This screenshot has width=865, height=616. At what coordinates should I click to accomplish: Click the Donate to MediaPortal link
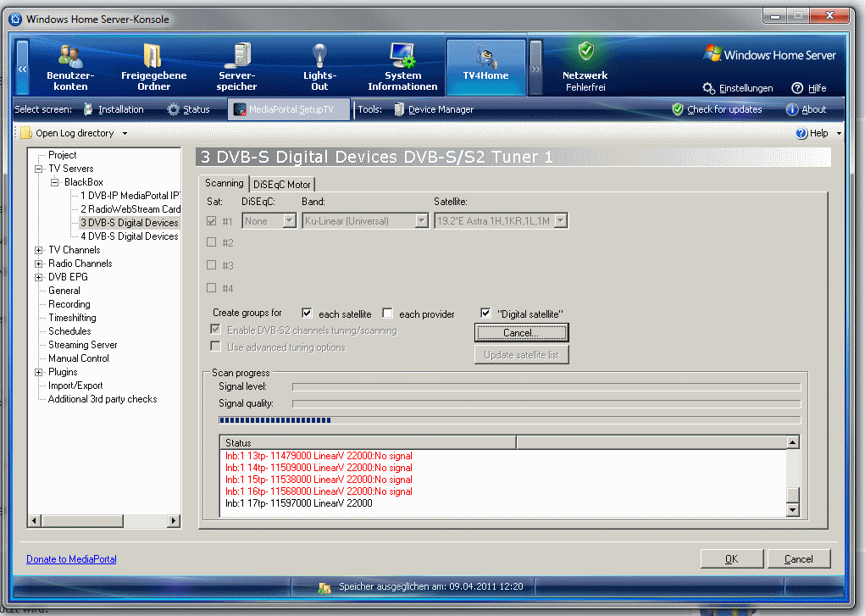71,558
